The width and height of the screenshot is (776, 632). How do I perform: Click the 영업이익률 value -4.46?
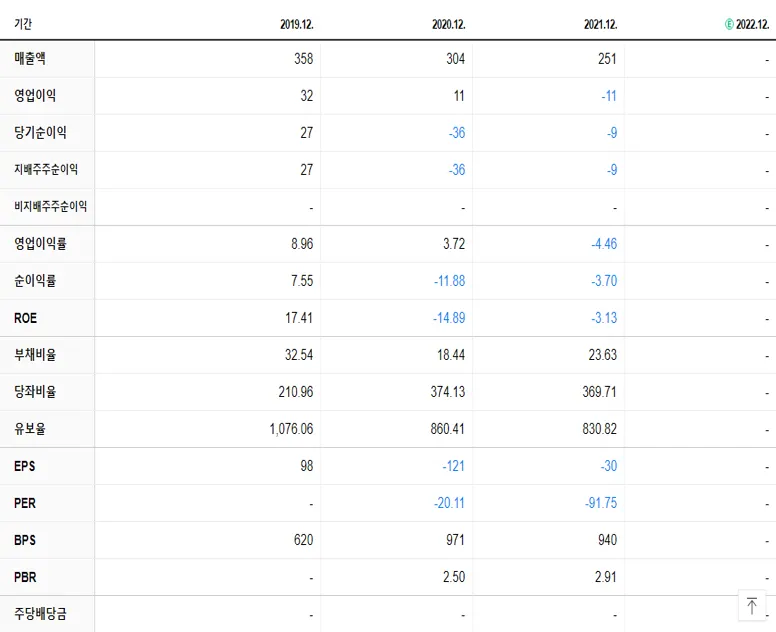click(604, 244)
